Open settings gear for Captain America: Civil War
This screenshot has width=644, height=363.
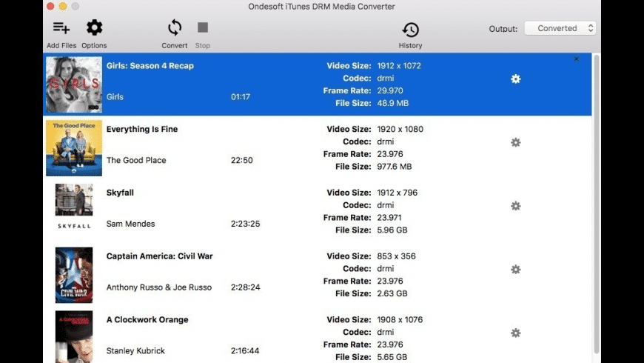(515, 269)
